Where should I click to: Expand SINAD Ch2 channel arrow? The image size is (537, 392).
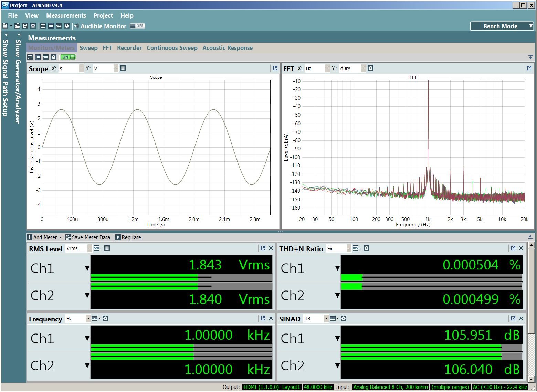pyautogui.click(x=337, y=365)
